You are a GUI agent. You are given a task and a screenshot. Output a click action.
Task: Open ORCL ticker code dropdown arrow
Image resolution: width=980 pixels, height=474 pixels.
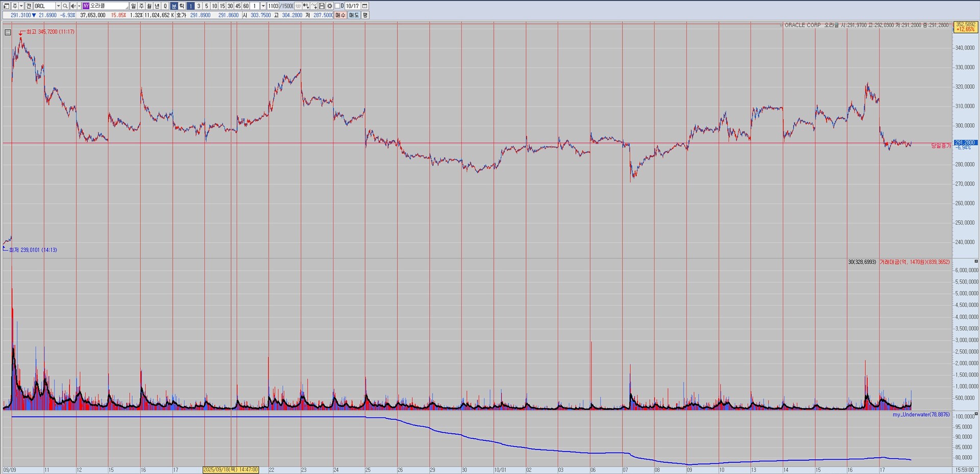click(58, 6)
